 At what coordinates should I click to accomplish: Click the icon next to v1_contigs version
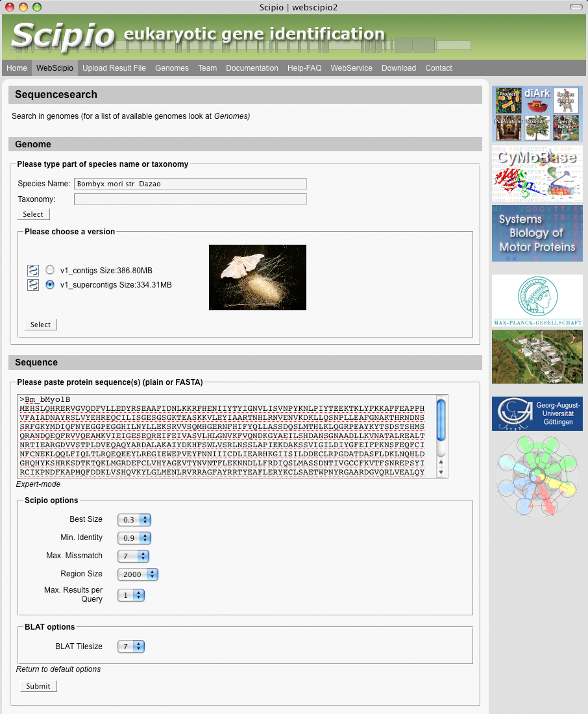coord(33,271)
